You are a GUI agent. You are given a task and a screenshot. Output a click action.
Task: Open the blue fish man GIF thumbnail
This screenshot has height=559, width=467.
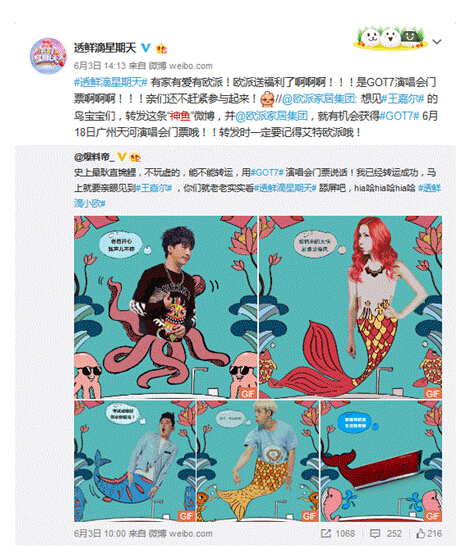(134, 461)
